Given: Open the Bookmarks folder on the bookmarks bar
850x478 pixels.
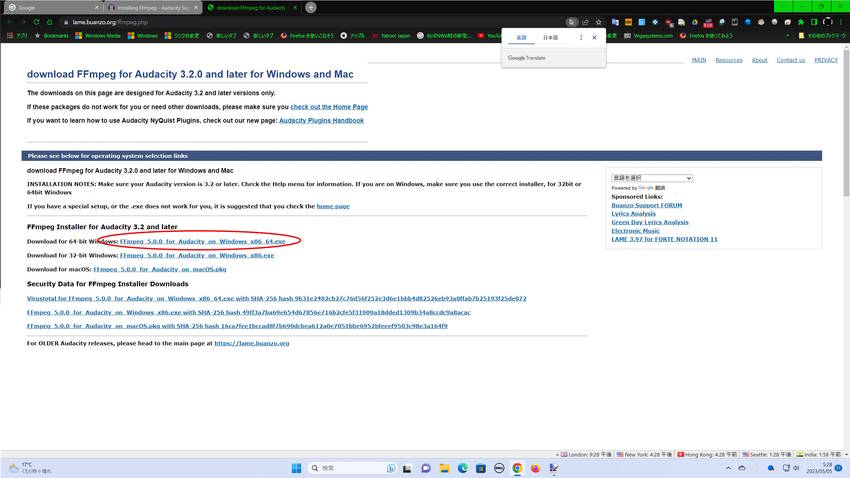Looking at the screenshot, I should [51, 36].
